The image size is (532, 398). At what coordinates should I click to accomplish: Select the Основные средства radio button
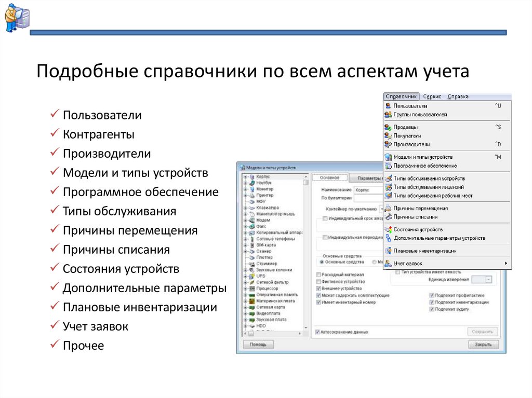321,262
